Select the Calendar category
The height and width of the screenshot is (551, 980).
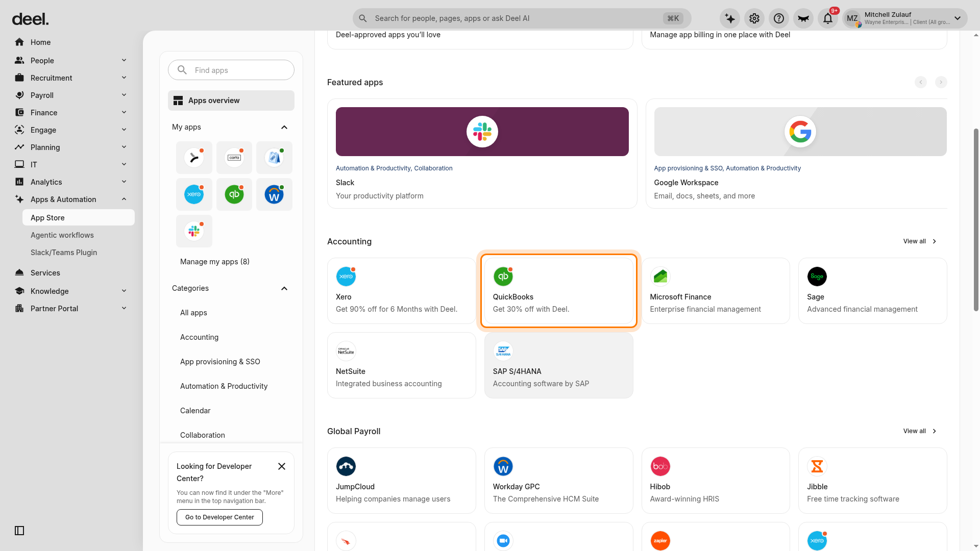click(x=195, y=411)
